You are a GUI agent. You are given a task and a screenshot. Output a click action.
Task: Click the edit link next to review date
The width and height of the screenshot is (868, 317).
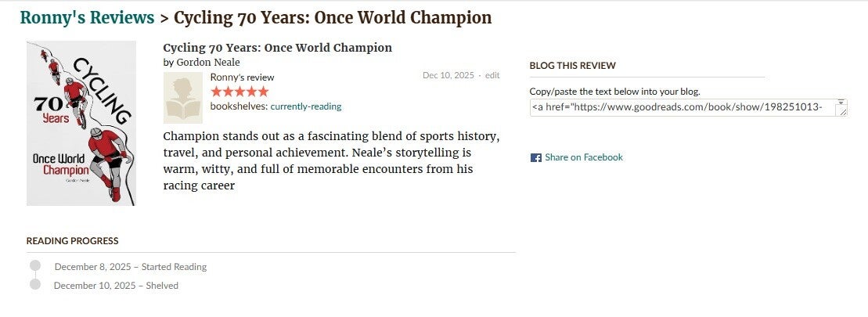coord(492,76)
